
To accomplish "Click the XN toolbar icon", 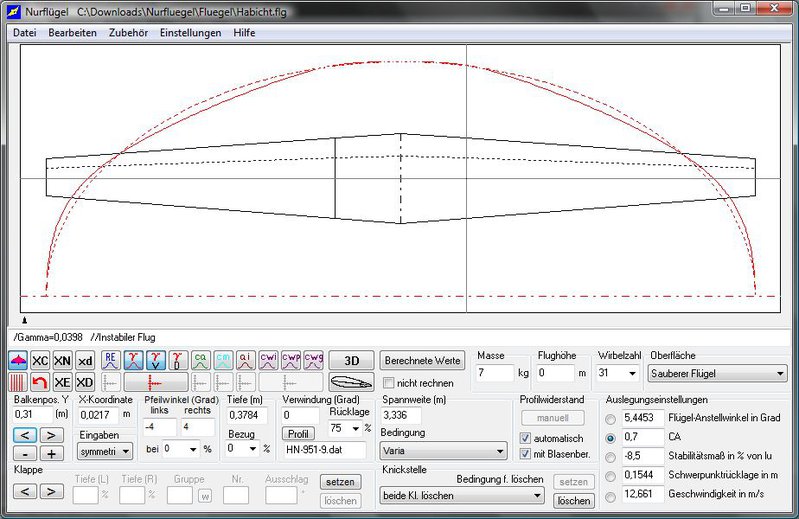I will pos(62,360).
